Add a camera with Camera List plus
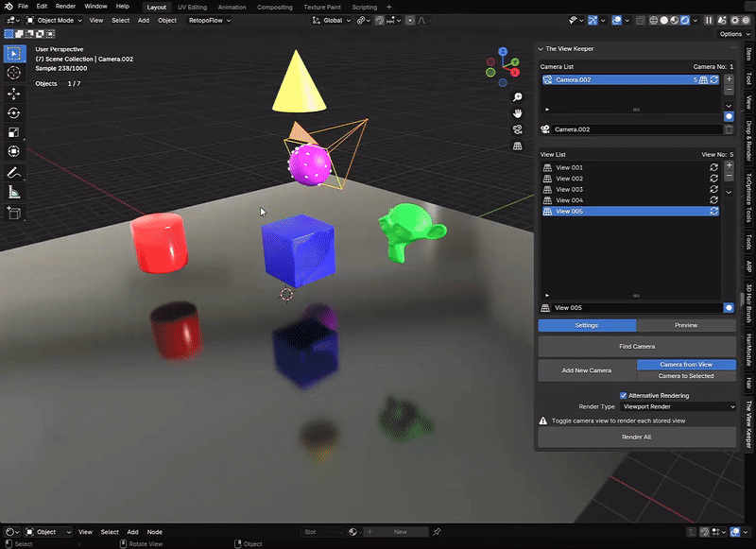Image resolution: width=756 pixels, height=549 pixels. [x=729, y=79]
